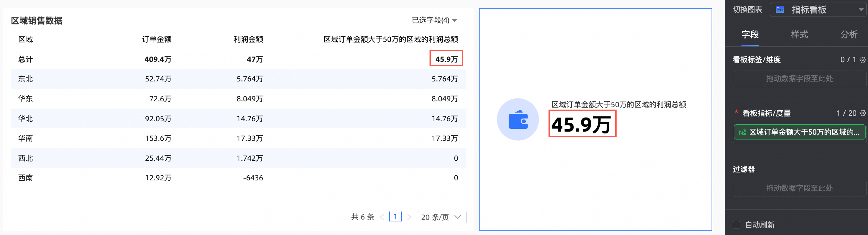The width and height of the screenshot is (868, 235).
Task: Switch to the 分析 tab
Action: 849,34
